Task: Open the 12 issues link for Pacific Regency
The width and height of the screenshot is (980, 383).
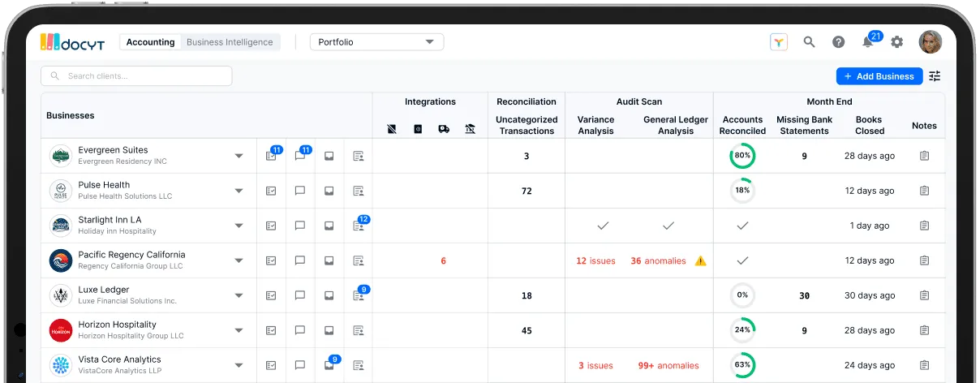Action: pyautogui.click(x=595, y=261)
